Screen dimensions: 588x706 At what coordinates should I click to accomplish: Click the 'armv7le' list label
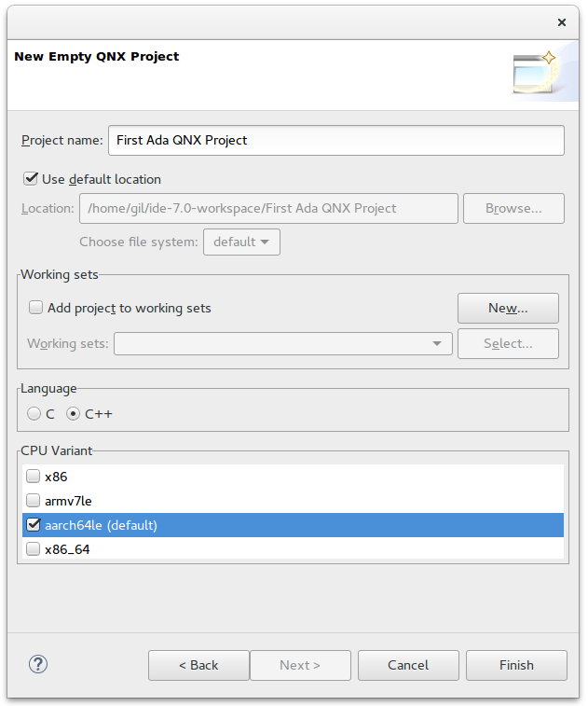pyautogui.click(x=68, y=501)
